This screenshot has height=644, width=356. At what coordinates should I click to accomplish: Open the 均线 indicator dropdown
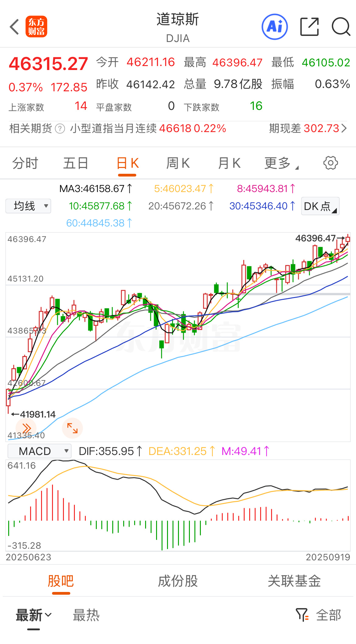[x=28, y=206]
